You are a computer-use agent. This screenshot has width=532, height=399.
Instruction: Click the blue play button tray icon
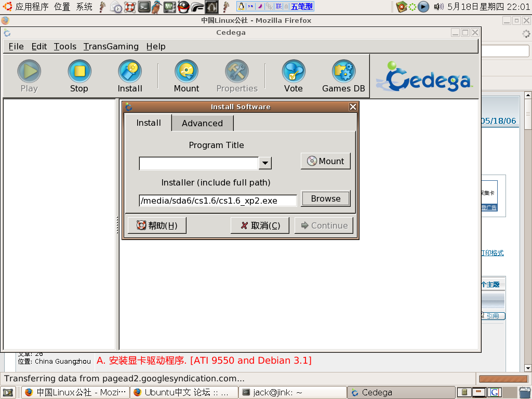click(423, 6)
